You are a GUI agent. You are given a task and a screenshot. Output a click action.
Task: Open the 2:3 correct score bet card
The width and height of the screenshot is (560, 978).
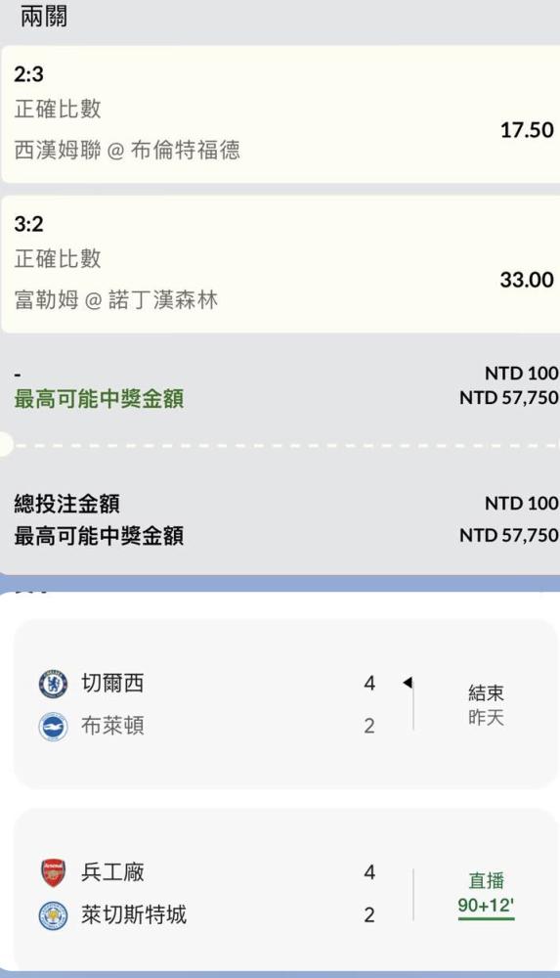point(280,114)
